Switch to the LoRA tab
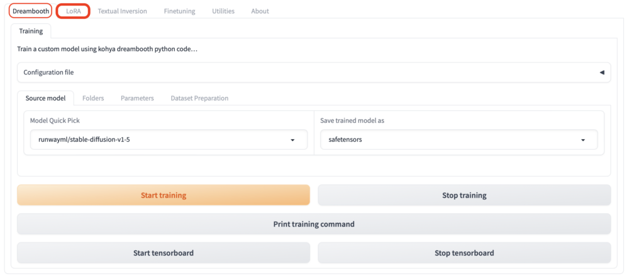The width and height of the screenshot is (644, 279). pyautogui.click(x=74, y=11)
